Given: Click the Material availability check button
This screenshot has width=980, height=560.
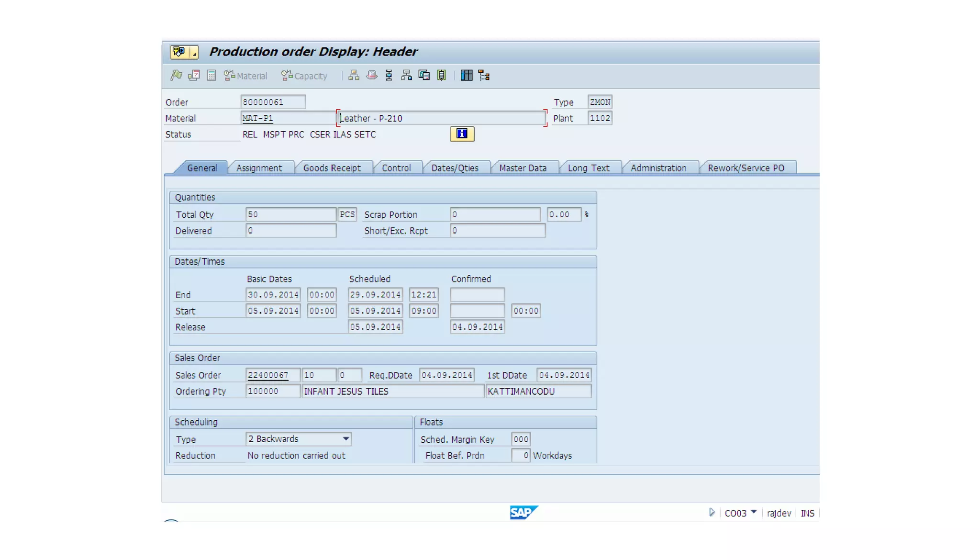Looking at the screenshot, I should pyautogui.click(x=246, y=76).
